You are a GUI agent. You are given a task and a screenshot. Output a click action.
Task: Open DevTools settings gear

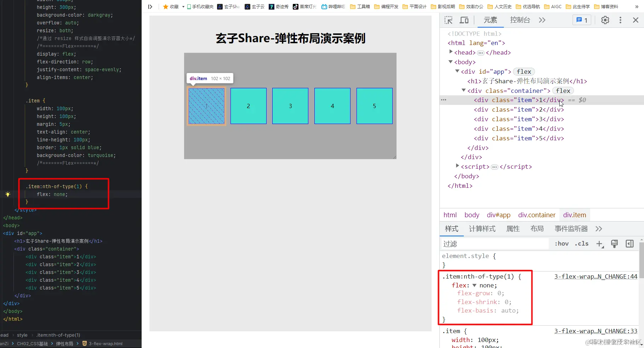click(605, 20)
